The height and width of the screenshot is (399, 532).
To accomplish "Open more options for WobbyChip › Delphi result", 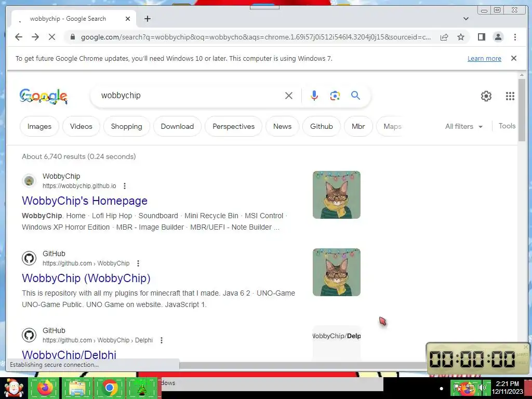I will 162,340.
